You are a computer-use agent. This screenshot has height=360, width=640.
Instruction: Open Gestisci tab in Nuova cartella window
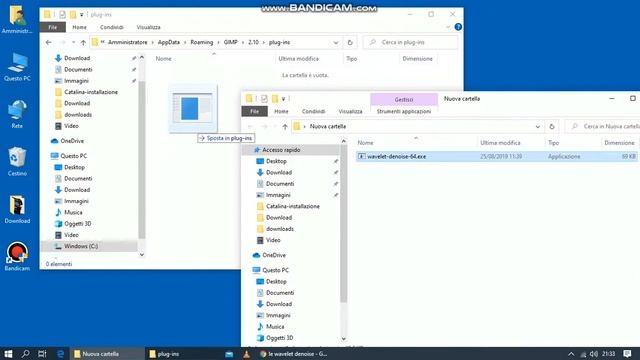click(404, 100)
